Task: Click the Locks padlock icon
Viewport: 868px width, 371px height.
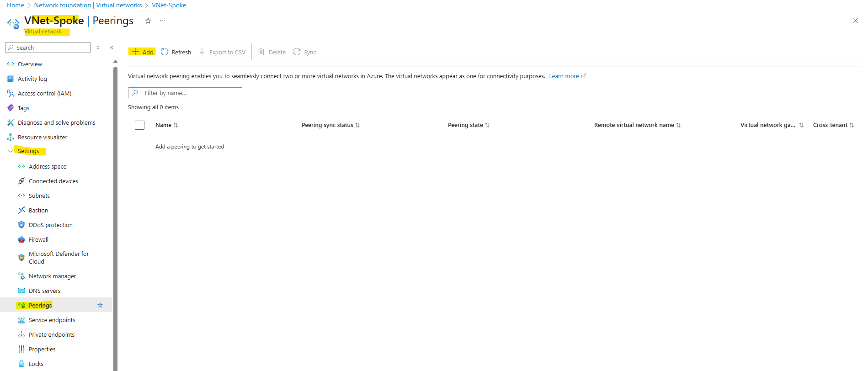Action: point(21,364)
